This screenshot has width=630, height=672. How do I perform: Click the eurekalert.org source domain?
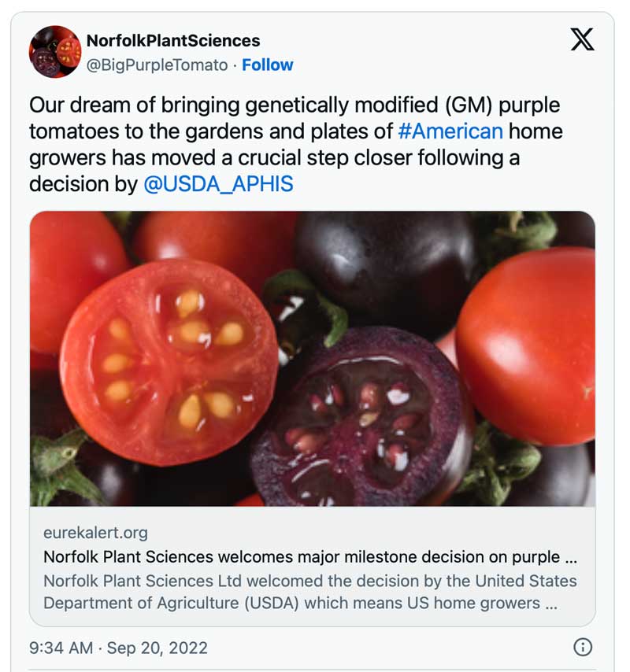(x=95, y=533)
